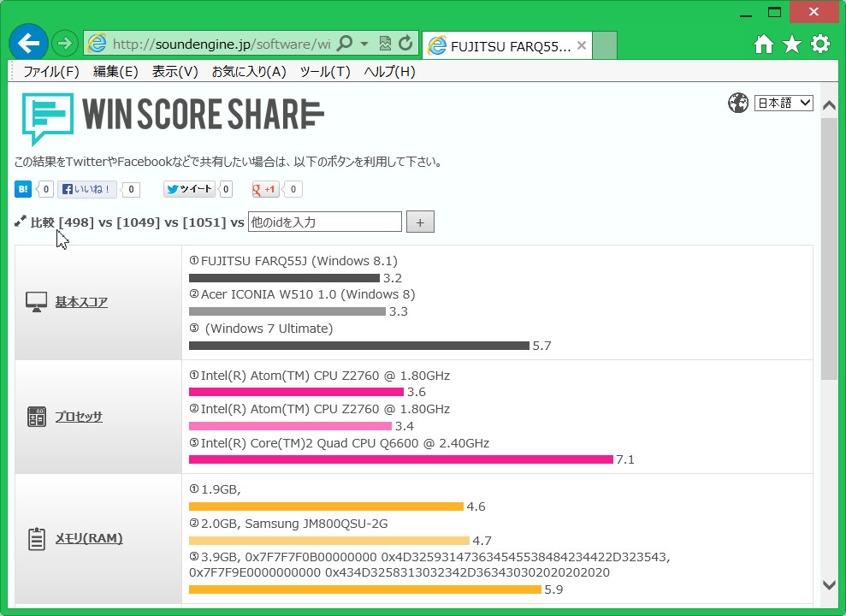846x616 pixels.
Task: Select the FUJITSU FARQ55 browser tab
Action: 505,46
